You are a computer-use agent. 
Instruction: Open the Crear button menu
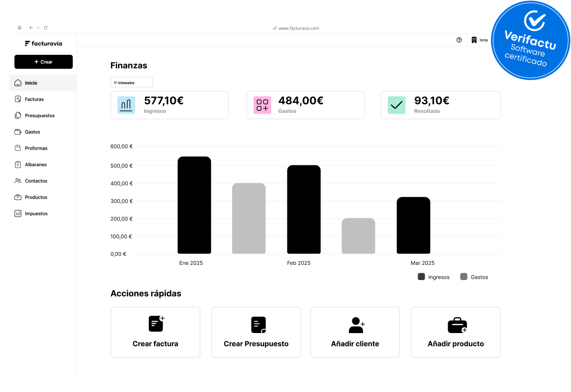pyautogui.click(x=43, y=62)
